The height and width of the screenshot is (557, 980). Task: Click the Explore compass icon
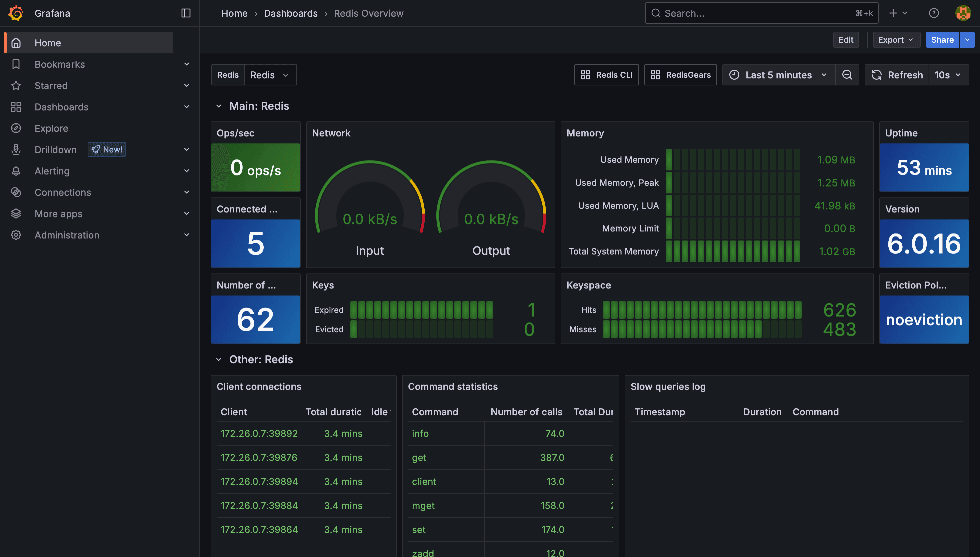(x=16, y=128)
